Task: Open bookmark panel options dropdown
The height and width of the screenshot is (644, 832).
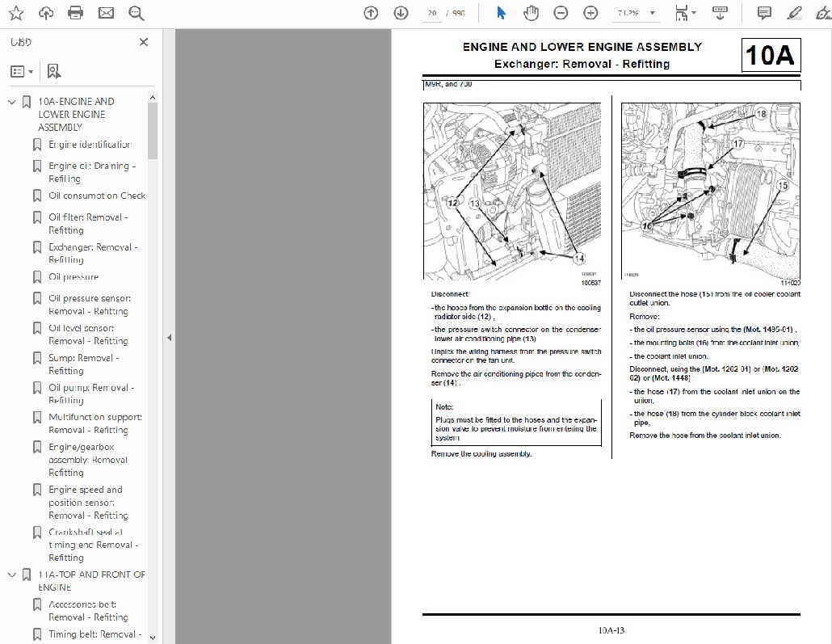Action: pyautogui.click(x=22, y=72)
